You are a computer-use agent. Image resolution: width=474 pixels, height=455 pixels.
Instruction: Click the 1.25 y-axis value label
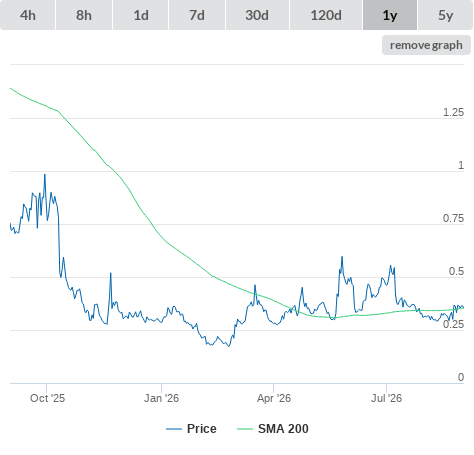453,112
